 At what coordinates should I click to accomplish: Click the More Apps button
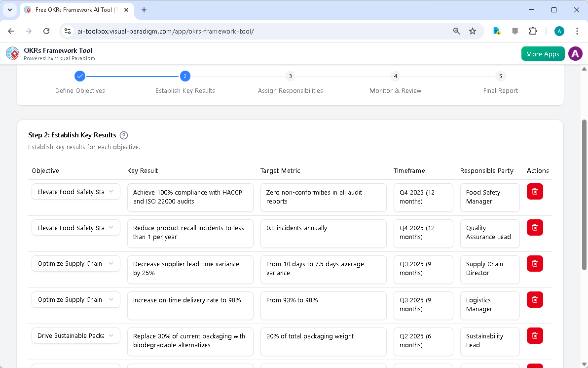tap(543, 53)
